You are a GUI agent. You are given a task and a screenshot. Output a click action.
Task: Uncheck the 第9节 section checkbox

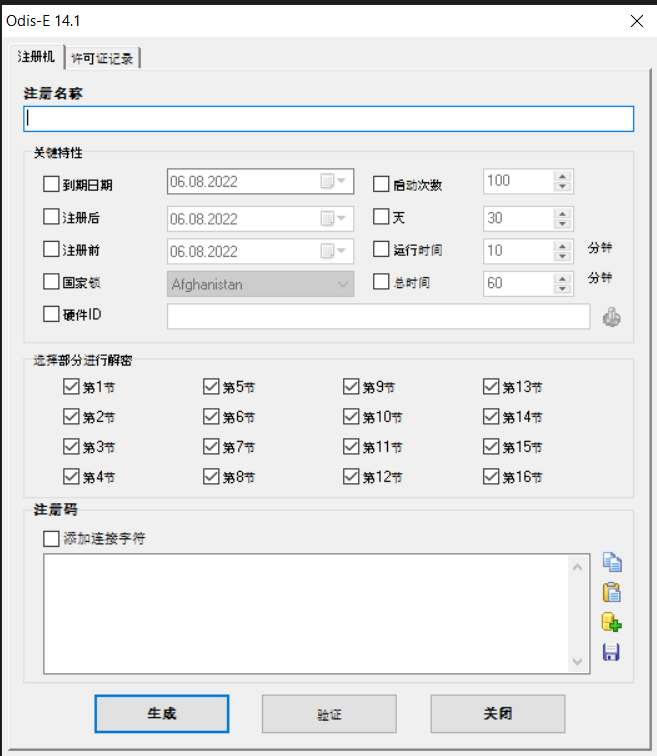click(351, 386)
